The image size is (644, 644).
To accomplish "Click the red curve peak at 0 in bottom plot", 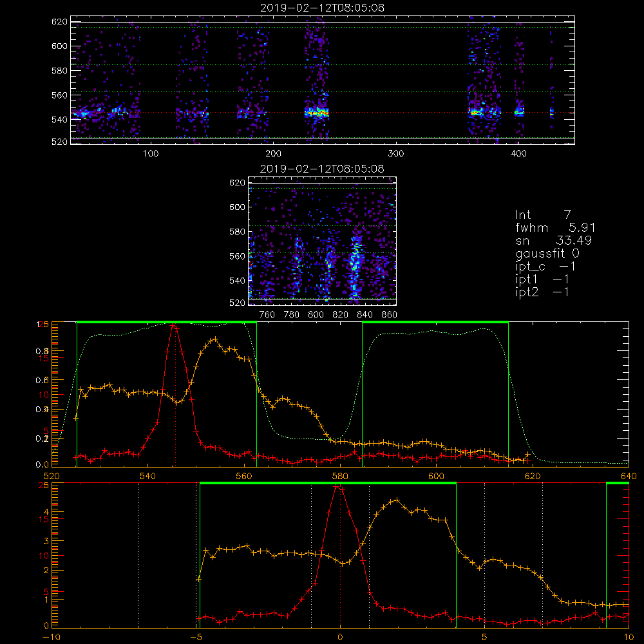I will pos(337,487).
